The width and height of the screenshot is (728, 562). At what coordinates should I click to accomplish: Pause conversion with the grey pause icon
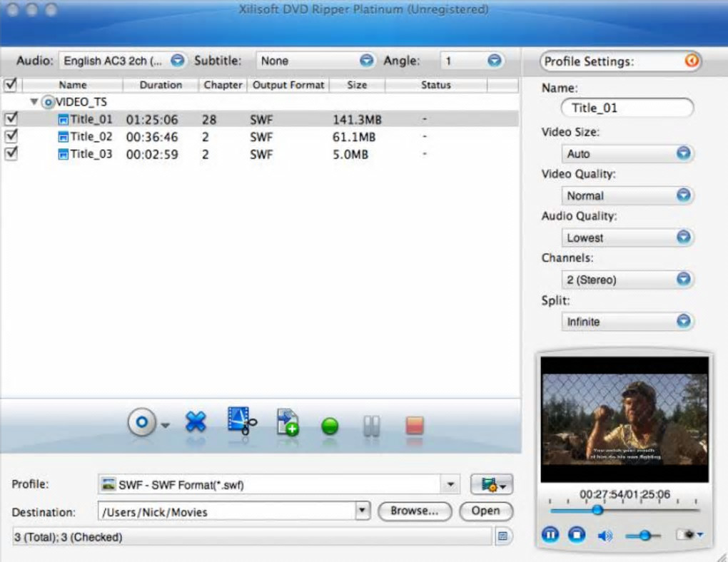click(371, 426)
